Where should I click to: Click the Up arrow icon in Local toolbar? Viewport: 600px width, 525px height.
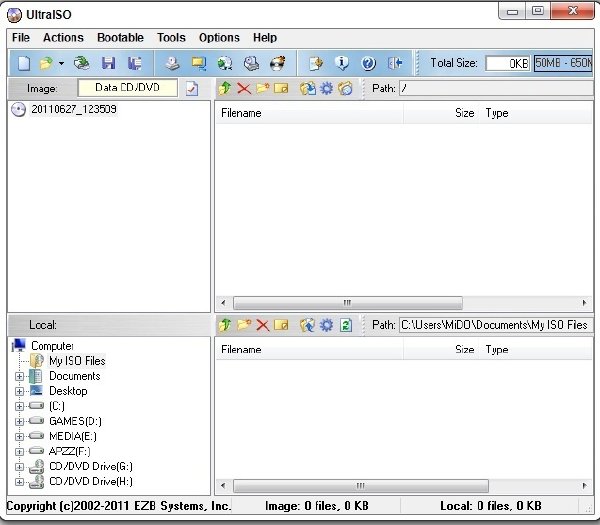tap(225, 325)
